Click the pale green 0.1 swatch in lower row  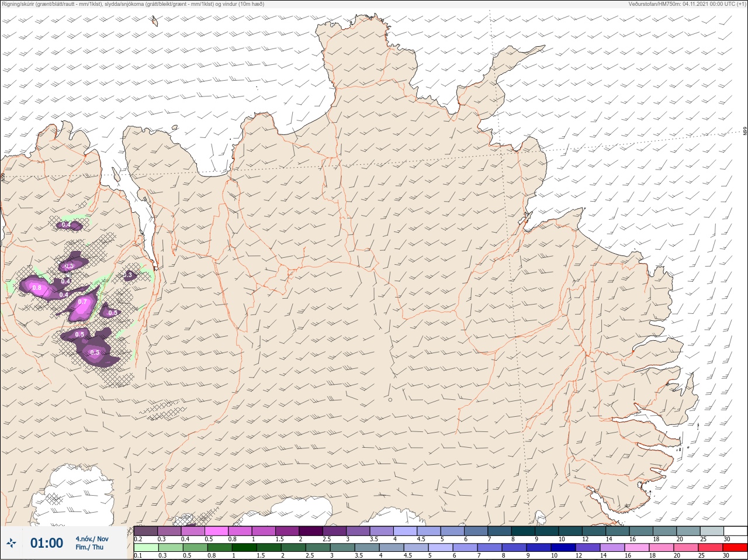pos(146,548)
